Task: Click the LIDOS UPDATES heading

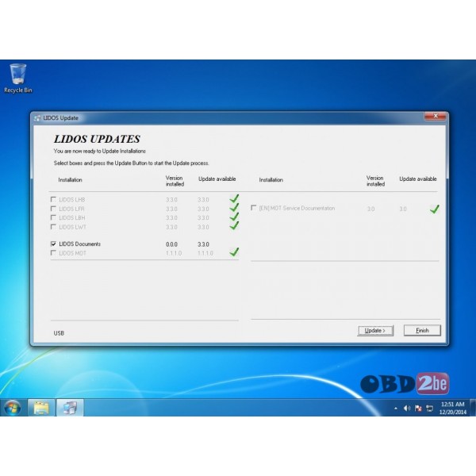Action: 97,139
